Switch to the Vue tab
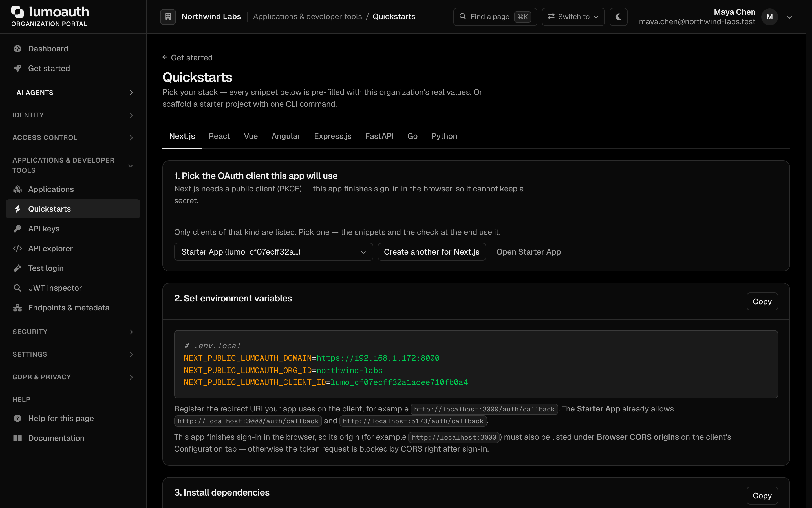Image resolution: width=812 pixels, height=508 pixels. pyautogui.click(x=251, y=136)
